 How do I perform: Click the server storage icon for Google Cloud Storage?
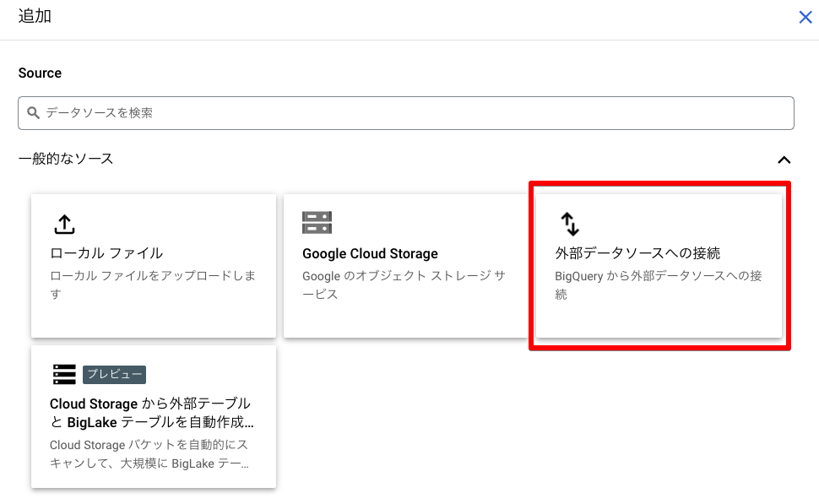tap(317, 222)
